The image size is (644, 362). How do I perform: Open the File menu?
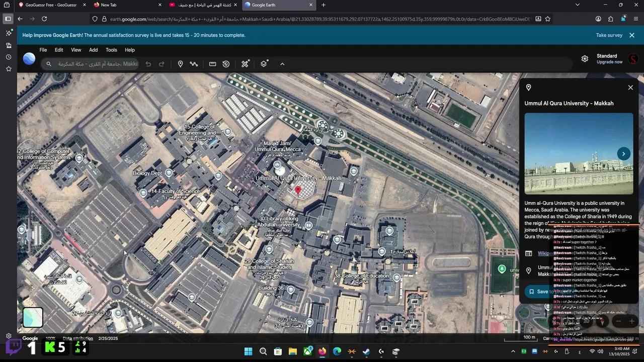43,50
